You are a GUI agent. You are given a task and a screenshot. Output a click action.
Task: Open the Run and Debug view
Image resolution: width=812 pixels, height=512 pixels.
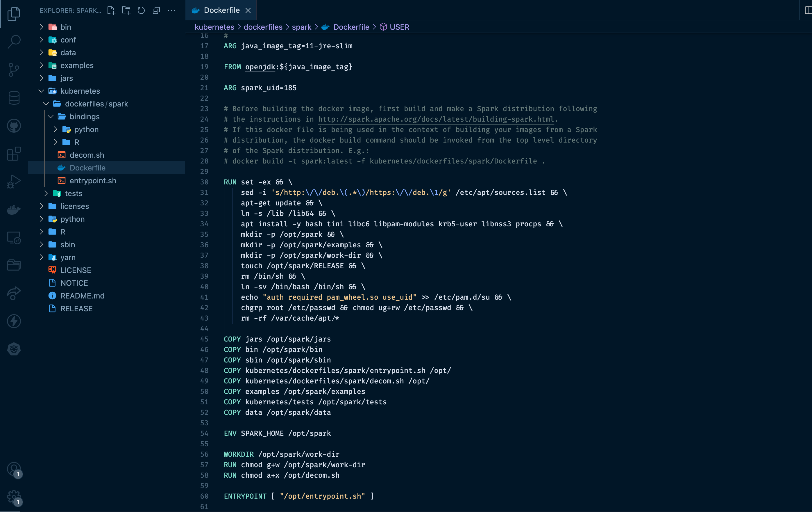point(14,181)
